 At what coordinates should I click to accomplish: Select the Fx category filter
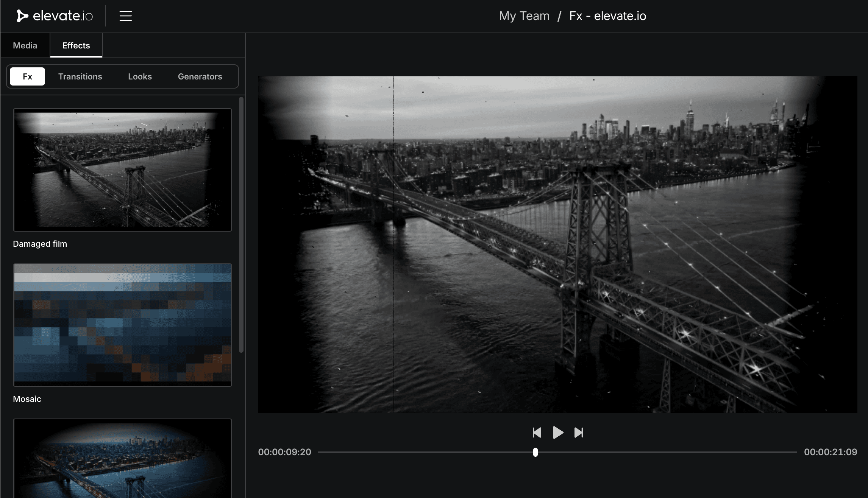click(x=27, y=76)
